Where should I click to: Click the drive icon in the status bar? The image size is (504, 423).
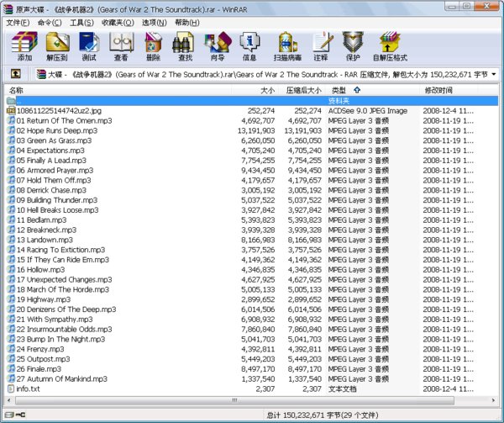(9, 415)
